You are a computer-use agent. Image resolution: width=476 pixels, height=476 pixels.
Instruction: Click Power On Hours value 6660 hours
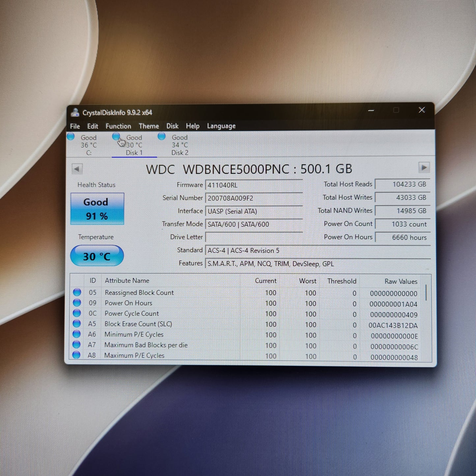[403, 237]
